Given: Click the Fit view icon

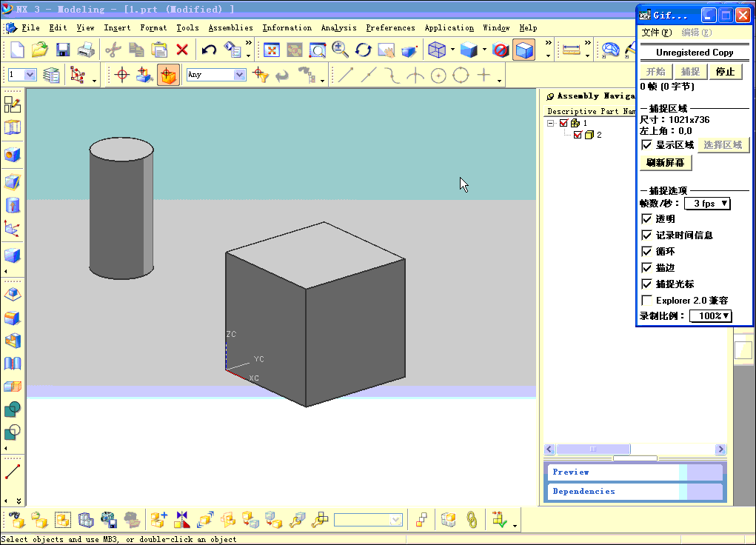Looking at the screenshot, I should click(272, 50).
